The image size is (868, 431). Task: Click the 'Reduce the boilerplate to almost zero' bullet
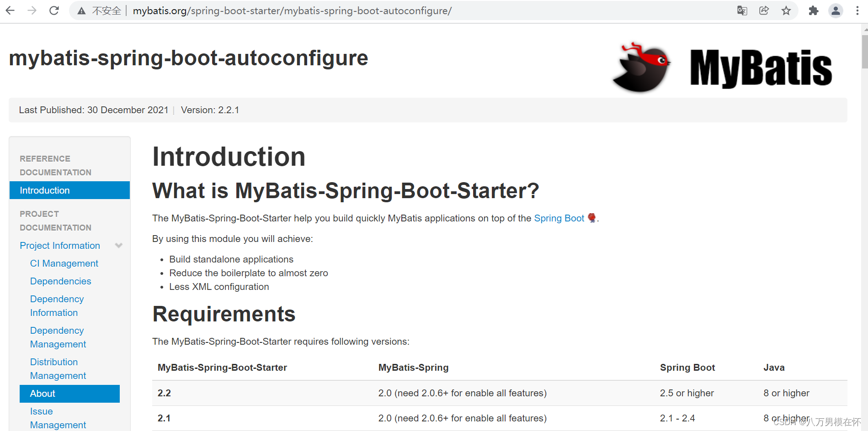coord(249,273)
